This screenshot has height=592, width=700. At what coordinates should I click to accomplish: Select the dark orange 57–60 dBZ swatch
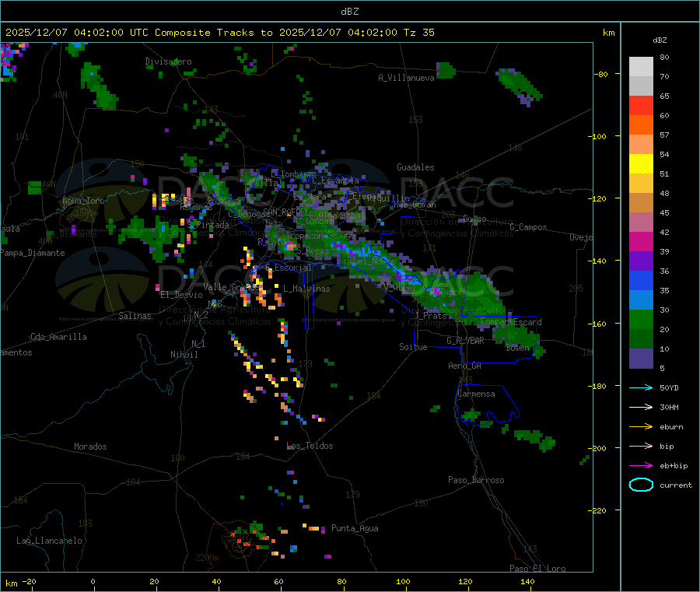click(641, 125)
